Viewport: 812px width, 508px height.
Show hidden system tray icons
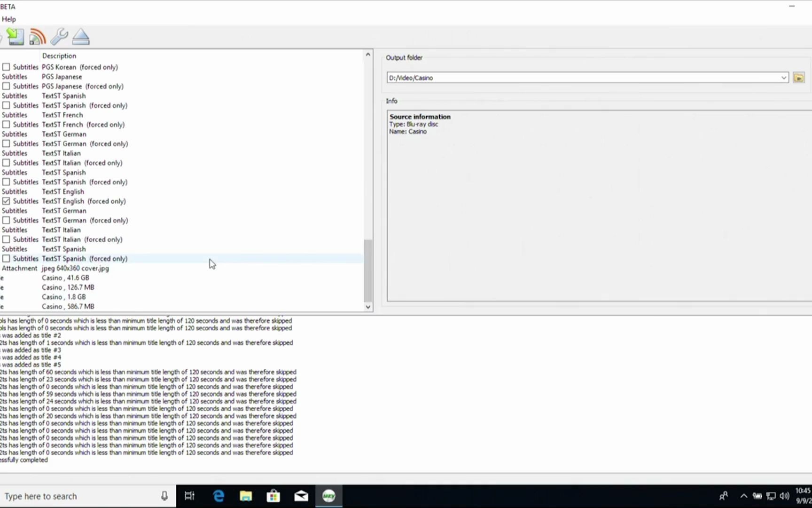tap(743, 496)
